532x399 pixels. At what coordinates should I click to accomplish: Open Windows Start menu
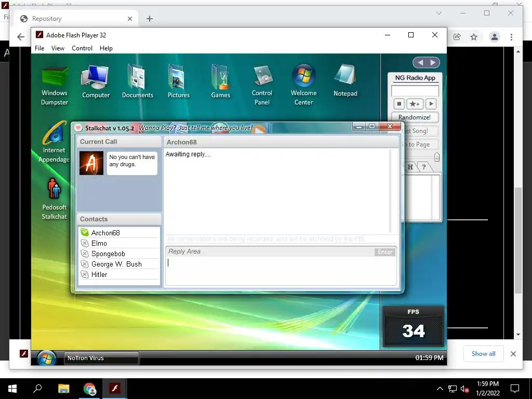click(12, 389)
